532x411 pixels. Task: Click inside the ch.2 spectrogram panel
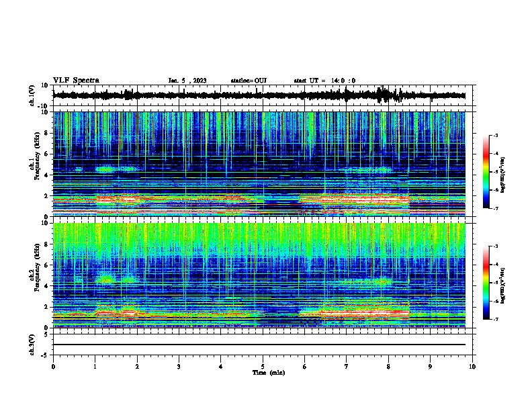coord(259,275)
